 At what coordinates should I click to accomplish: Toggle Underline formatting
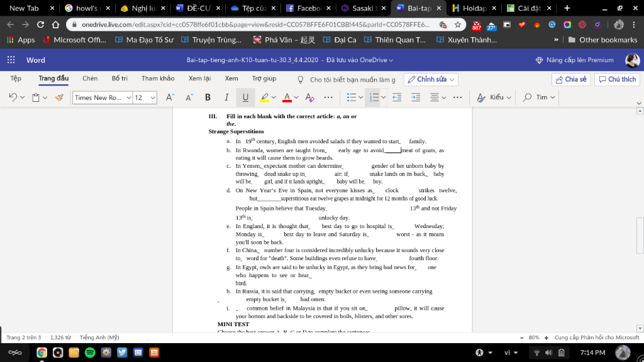point(245,97)
